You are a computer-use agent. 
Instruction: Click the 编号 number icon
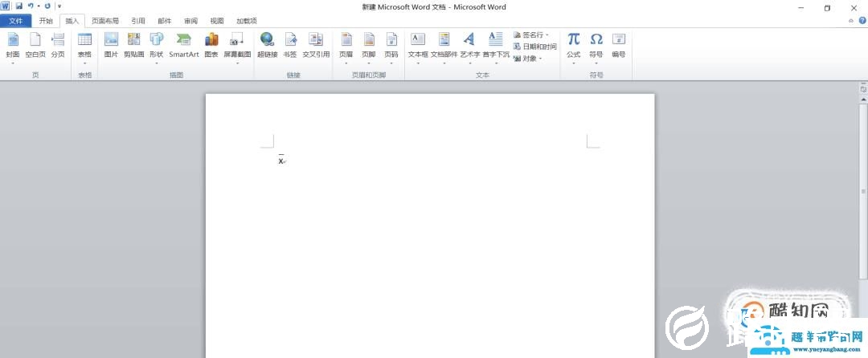pyautogui.click(x=618, y=43)
